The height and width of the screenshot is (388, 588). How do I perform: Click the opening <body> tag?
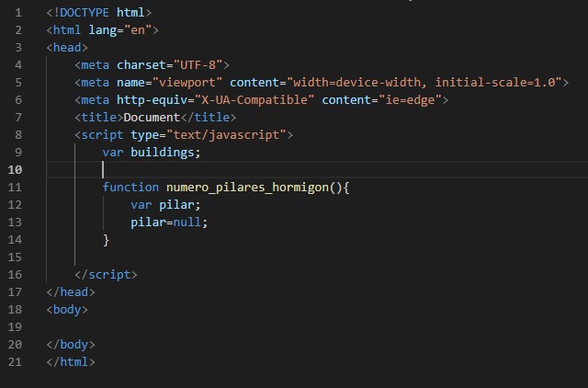67,309
